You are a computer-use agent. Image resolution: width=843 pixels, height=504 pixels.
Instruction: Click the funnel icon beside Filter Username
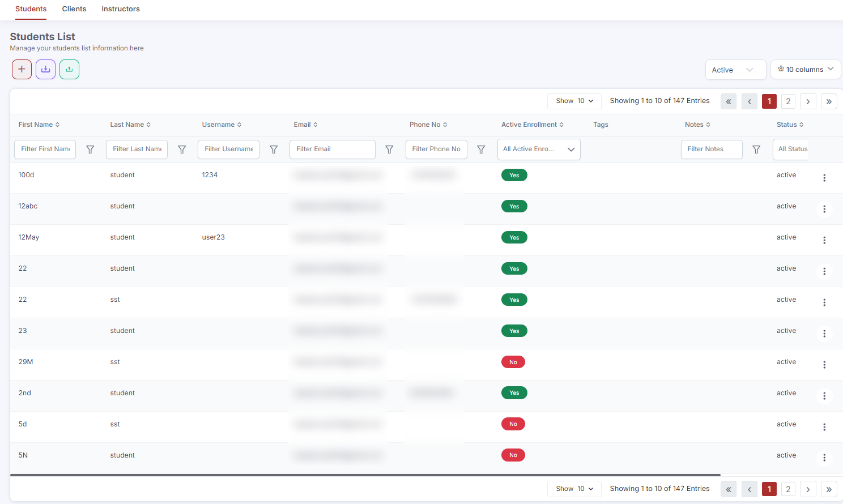point(274,150)
